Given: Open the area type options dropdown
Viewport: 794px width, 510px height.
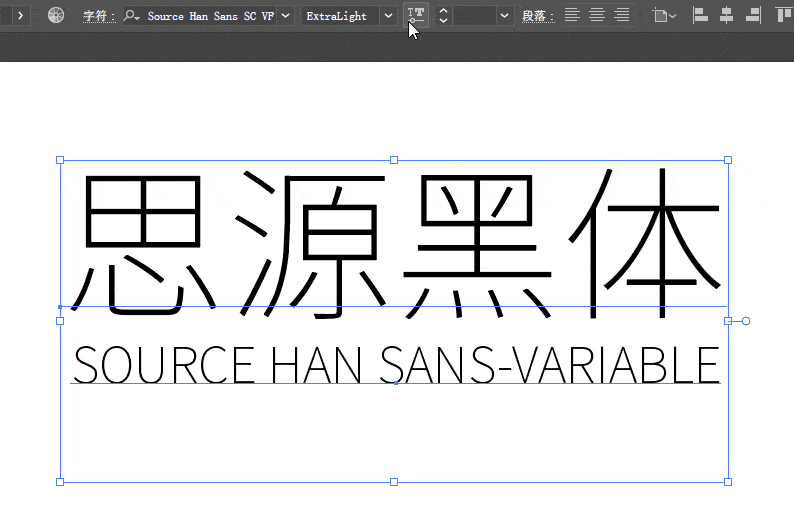Looking at the screenshot, I should (x=664, y=16).
